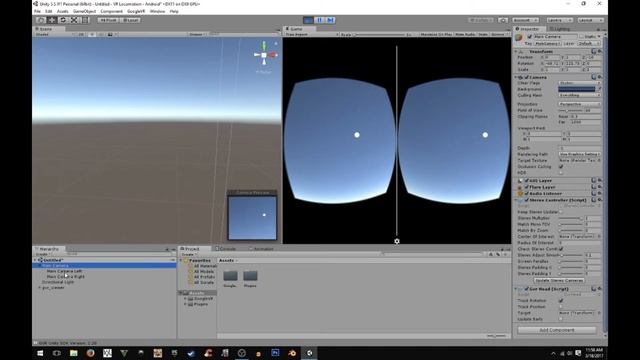Open the GoogleVR menu
The image size is (640, 360).
click(x=136, y=11)
